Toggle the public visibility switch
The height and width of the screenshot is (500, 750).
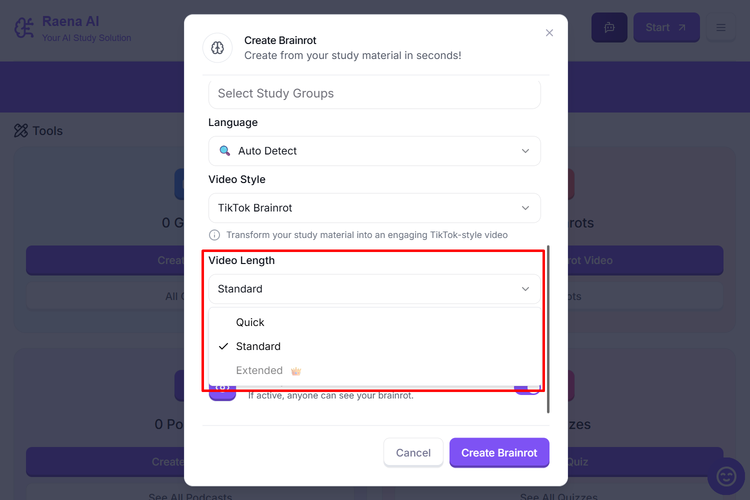click(x=527, y=388)
